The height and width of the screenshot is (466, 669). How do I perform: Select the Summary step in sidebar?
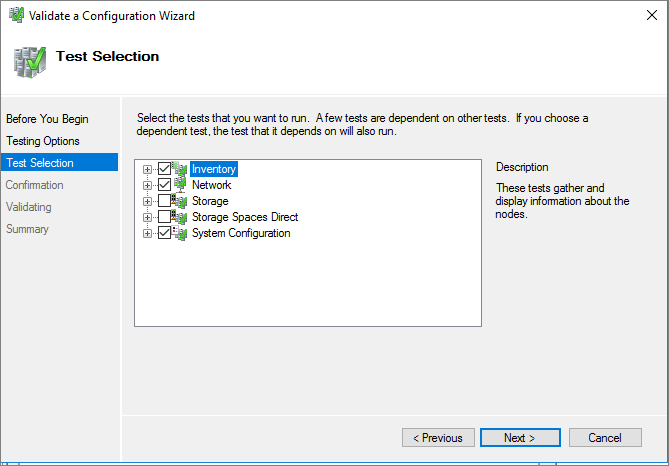point(27,229)
